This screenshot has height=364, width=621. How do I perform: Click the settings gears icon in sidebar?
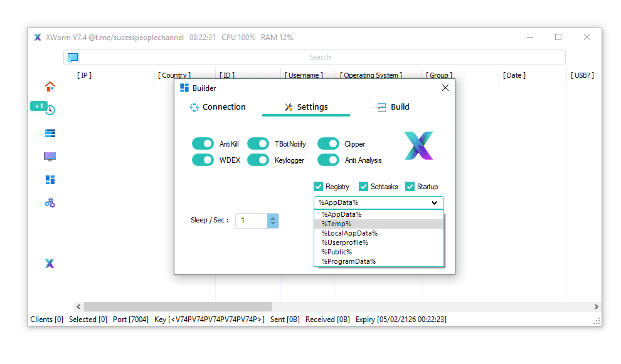click(50, 203)
